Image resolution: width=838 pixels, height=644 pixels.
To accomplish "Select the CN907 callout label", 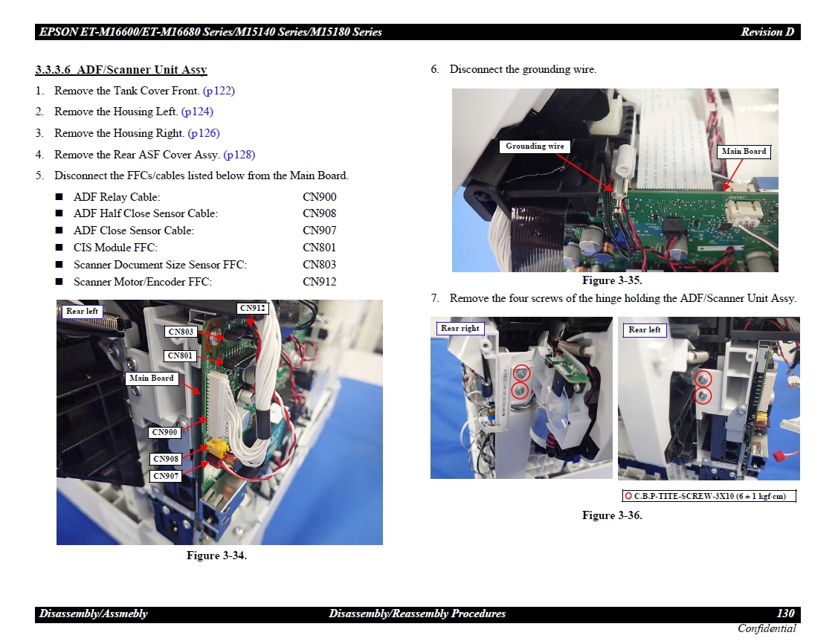I will (x=167, y=476).
